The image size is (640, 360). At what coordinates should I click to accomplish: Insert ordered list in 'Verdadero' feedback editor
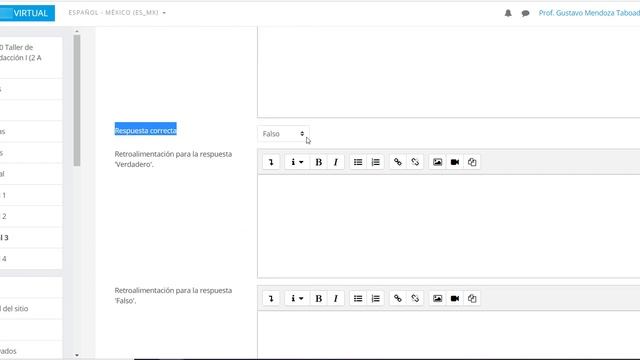tap(376, 162)
